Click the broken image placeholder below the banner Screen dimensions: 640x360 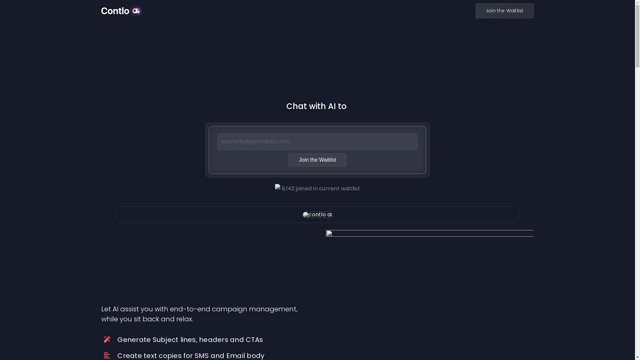(429, 233)
